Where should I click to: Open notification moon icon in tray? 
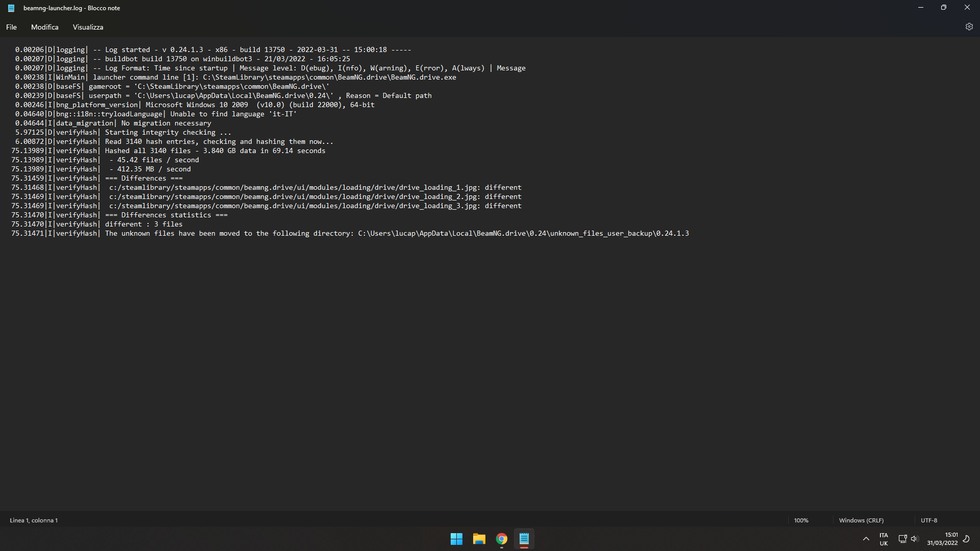click(966, 539)
